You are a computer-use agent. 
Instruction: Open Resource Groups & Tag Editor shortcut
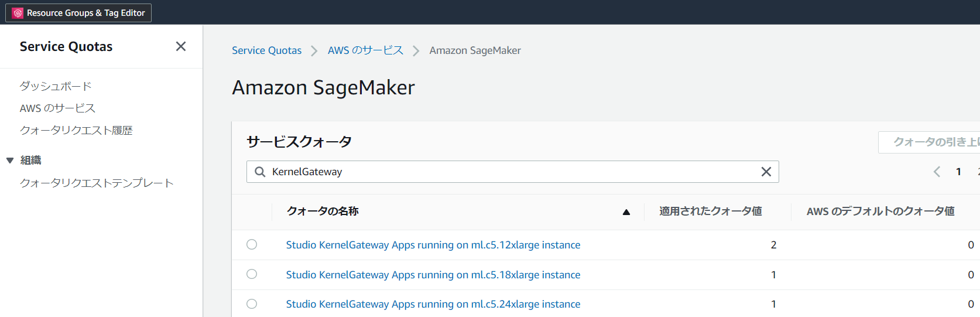[78, 13]
